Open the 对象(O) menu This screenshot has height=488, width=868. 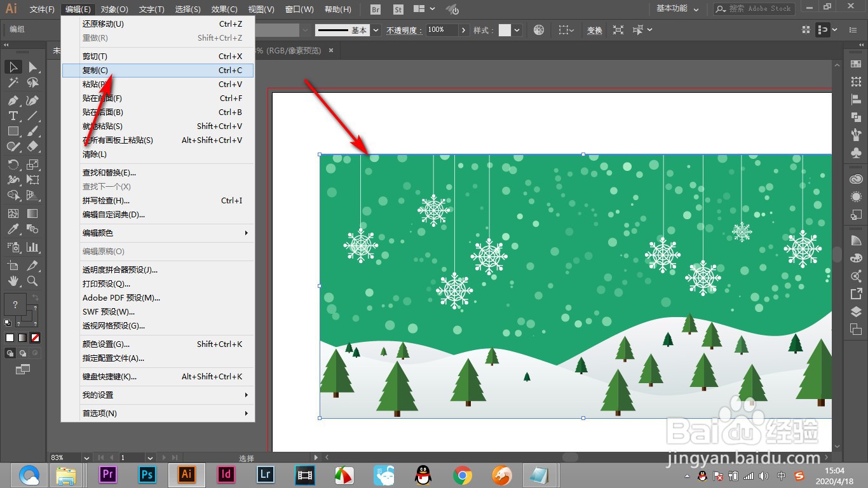coord(114,9)
